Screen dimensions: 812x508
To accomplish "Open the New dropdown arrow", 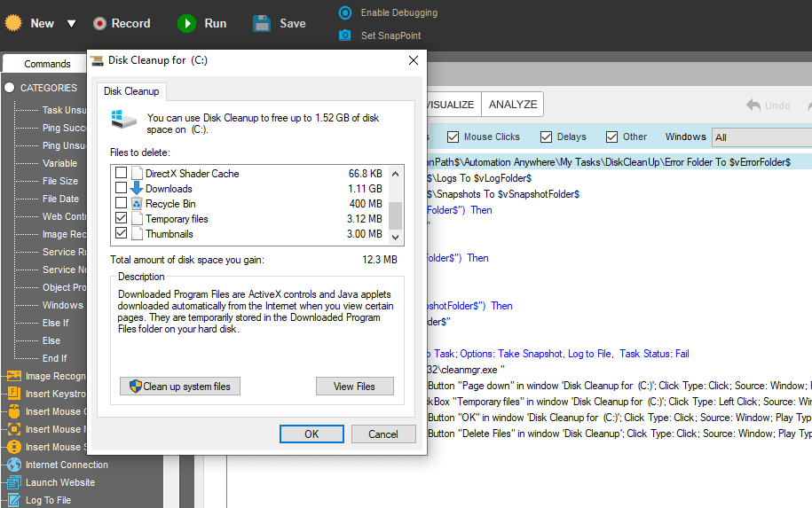I will 72,24.
